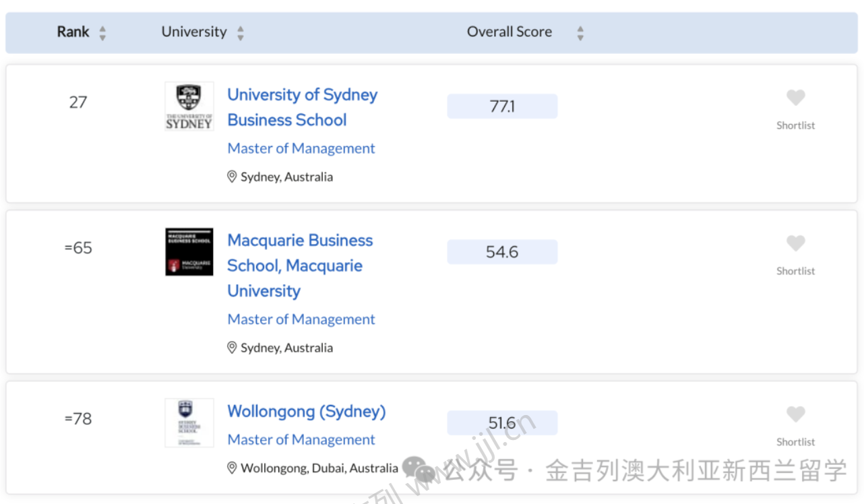Sort table by Rank arrows
Viewport: 864px width, 504px height.
click(102, 33)
